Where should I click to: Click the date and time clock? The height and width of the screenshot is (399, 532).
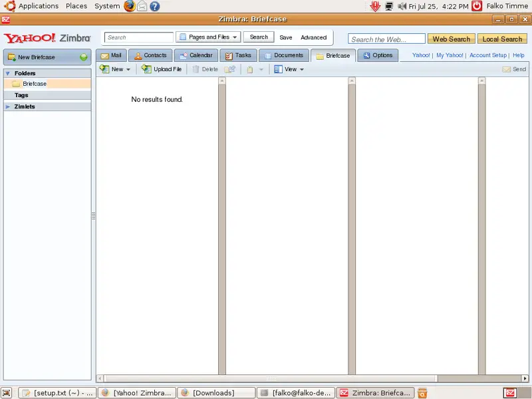[438, 6]
